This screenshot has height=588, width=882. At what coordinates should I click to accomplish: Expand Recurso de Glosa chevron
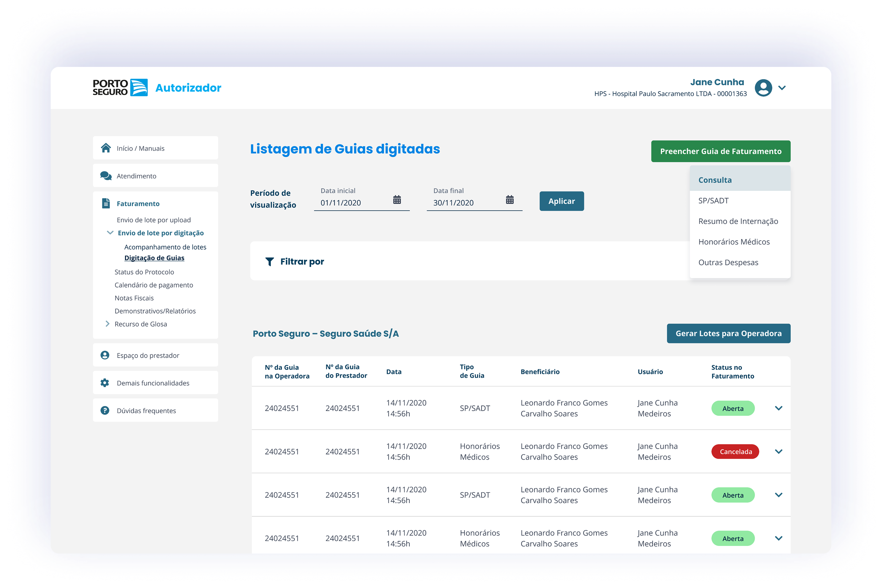coord(108,324)
